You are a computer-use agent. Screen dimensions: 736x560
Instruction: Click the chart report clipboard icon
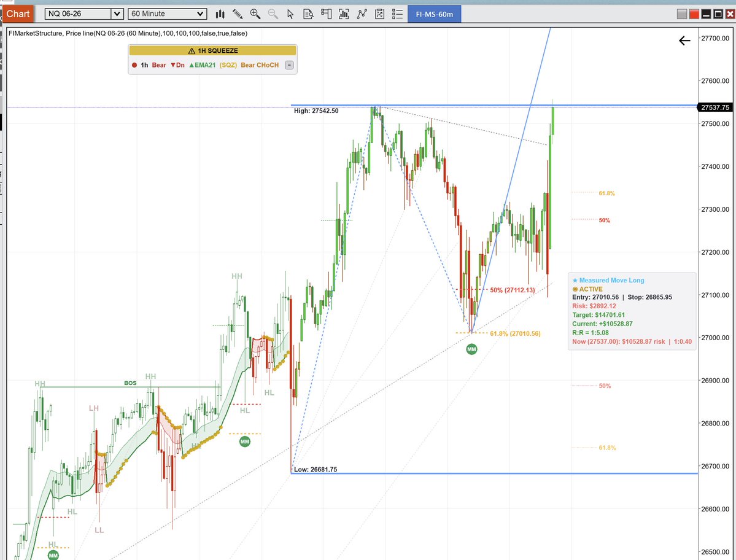click(381, 14)
